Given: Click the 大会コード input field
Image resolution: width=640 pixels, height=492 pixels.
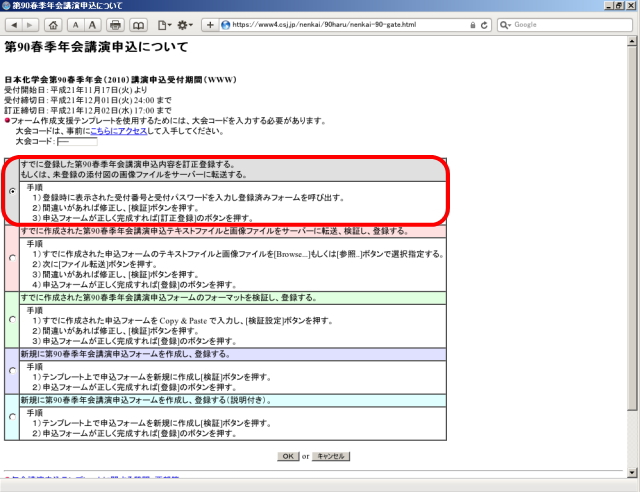Looking at the screenshot, I should coord(77,142).
